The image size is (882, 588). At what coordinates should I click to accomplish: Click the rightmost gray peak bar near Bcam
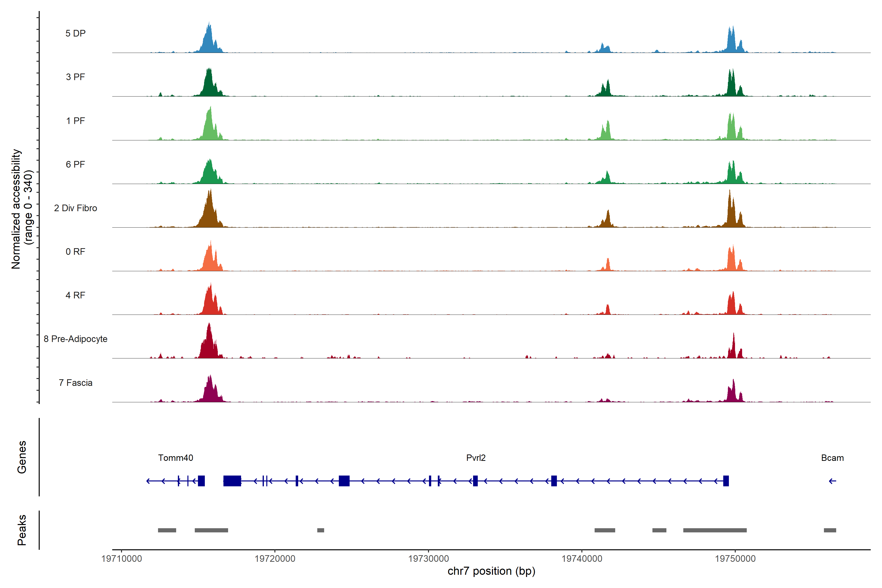(830, 530)
